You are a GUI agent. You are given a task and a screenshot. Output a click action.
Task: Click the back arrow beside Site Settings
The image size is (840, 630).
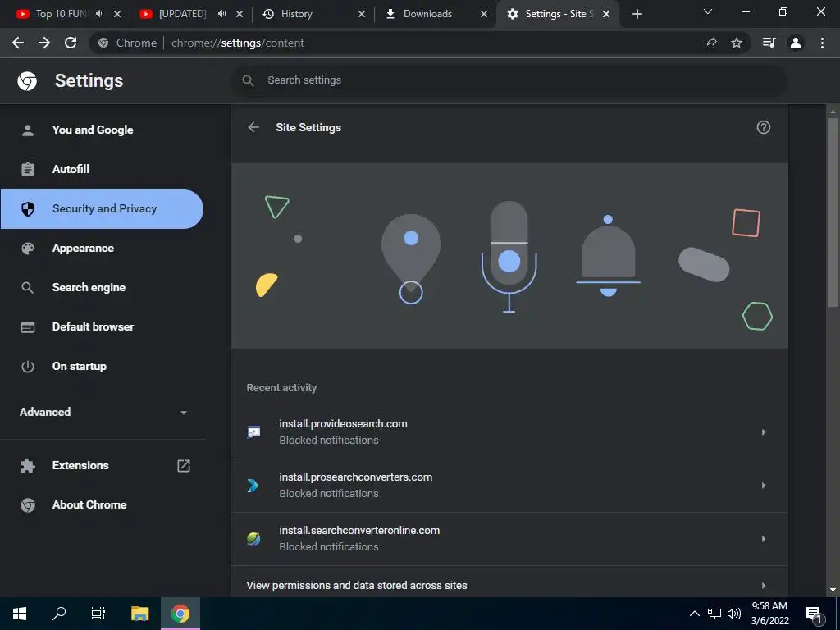[x=253, y=127]
